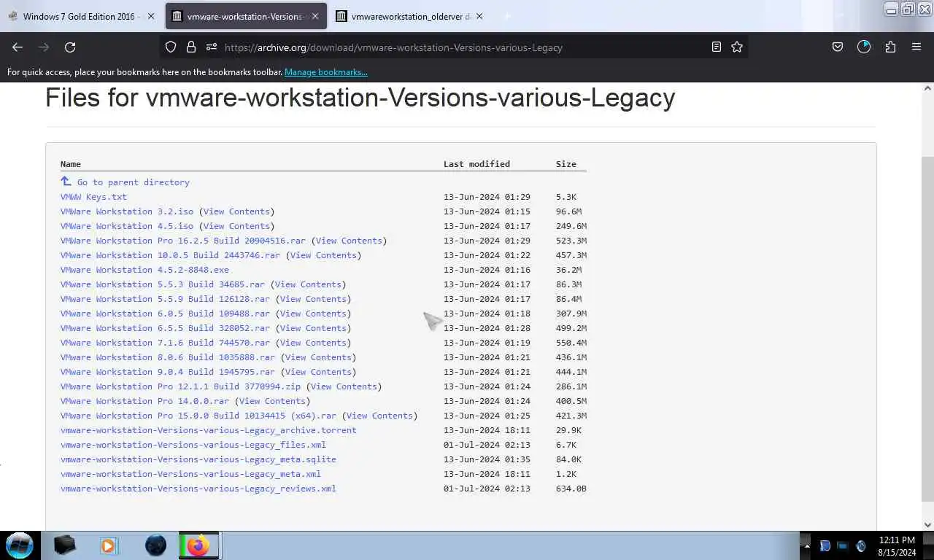Follow the Go to parent directory link

(133, 182)
